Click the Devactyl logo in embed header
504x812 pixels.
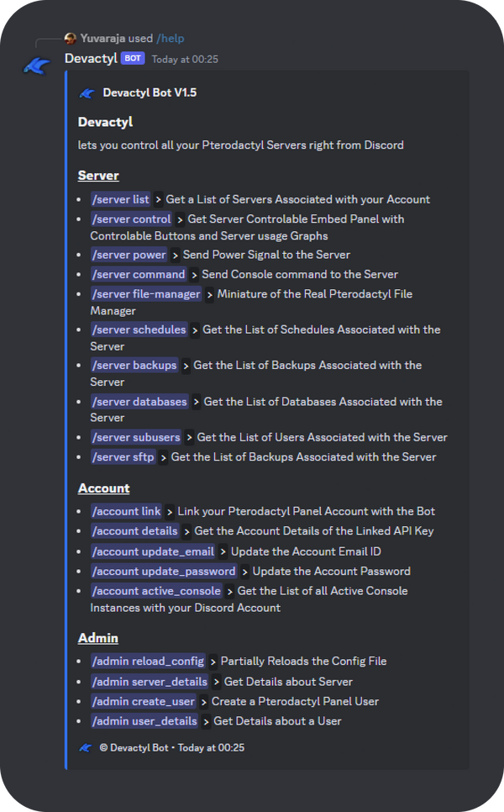(x=87, y=92)
